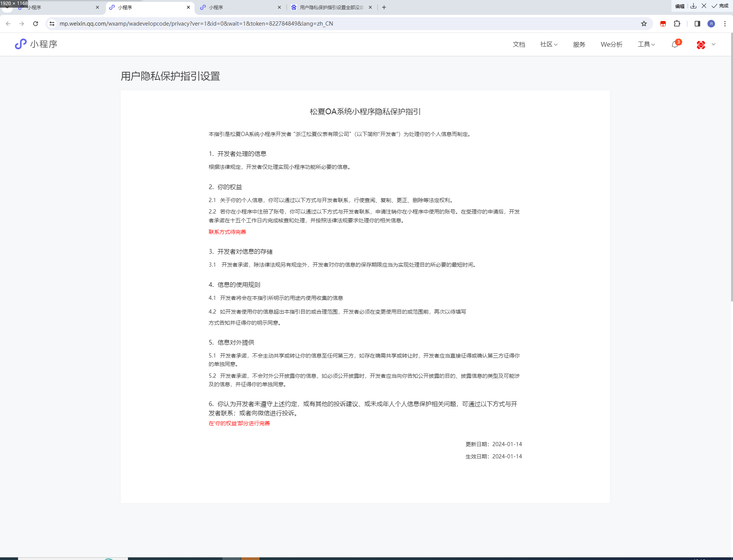Switch to the 用户隐私保护指引设置 Baidu tab

pos(331,7)
